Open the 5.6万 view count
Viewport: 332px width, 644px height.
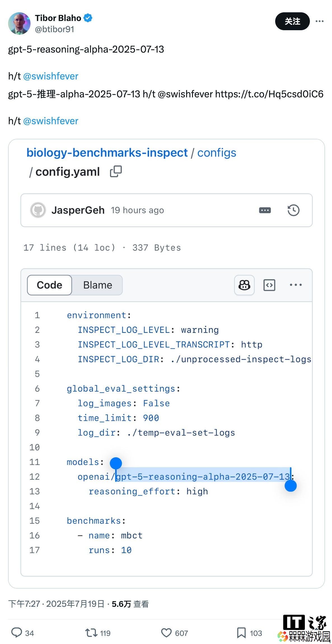coord(130,604)
